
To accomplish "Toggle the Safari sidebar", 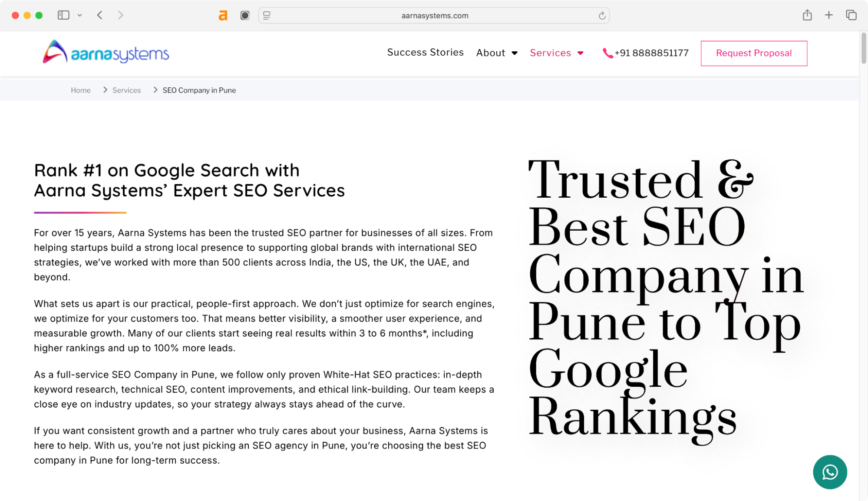I will 63,15.
